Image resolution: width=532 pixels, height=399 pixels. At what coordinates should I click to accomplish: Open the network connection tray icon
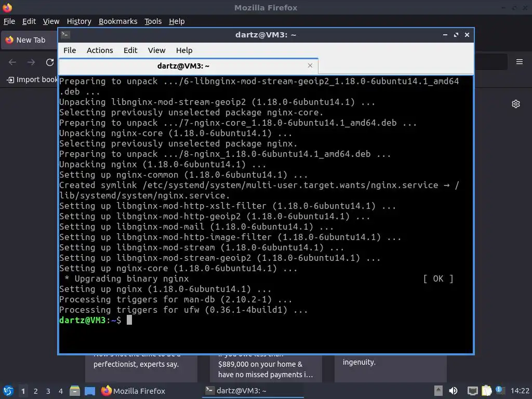point(472,391)
